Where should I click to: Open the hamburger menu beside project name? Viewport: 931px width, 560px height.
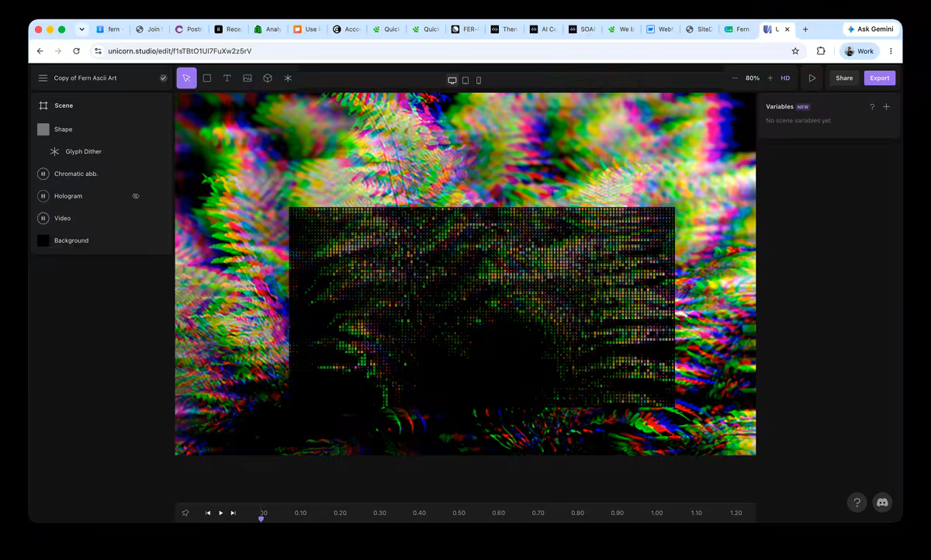coord(43,78)
